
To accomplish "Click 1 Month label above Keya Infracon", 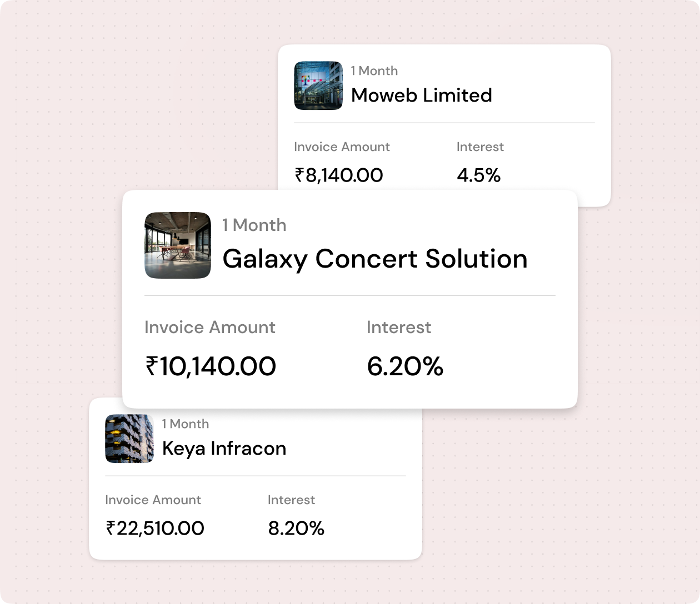I will 185,424.
